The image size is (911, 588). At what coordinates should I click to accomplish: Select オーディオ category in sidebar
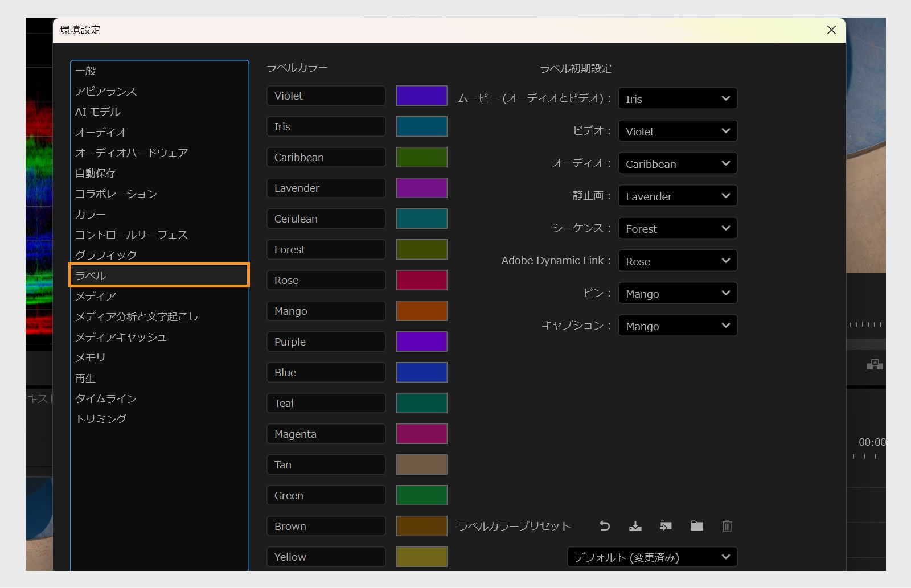pyautogui.click(x=159, y=132)
